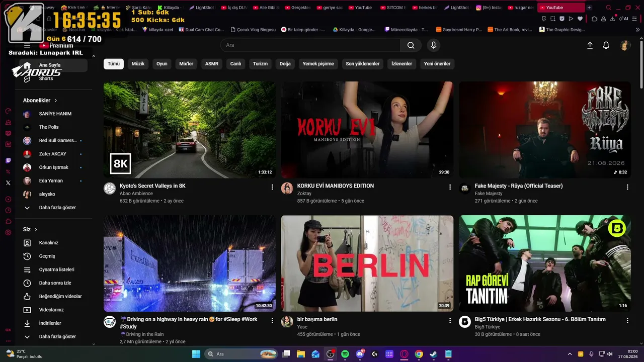Open the Create upload icon
Image resolution: width=644 pixels, height=362 pixels.
tap(590, 45)
